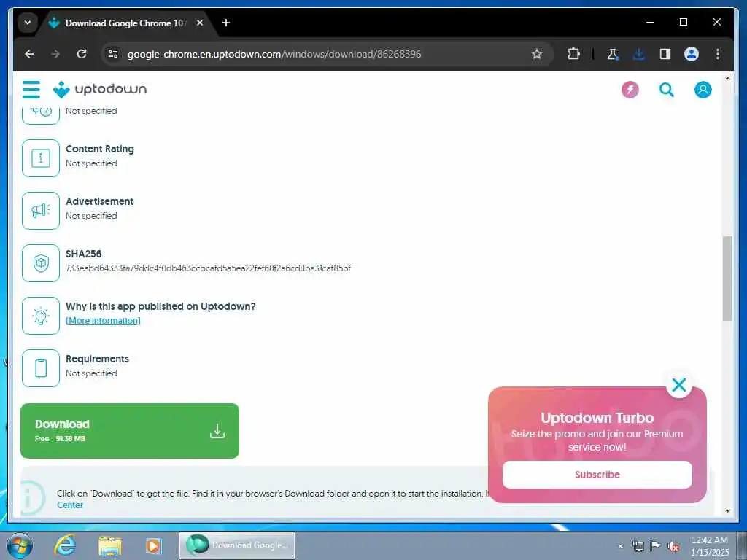Screen dimensions: 747x560
Task: Click the Content Rating heading
Action: tap(99, 149)
